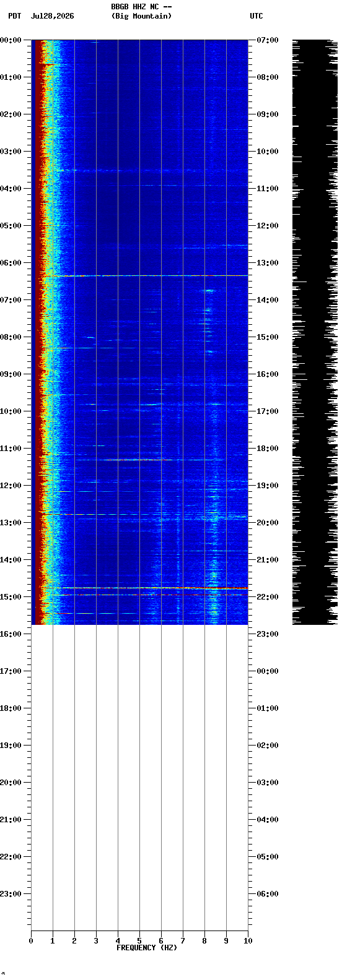Click the 'UTC' timezone header label
The height and width of the screenshot is (980, 342).
pos(256,16)
